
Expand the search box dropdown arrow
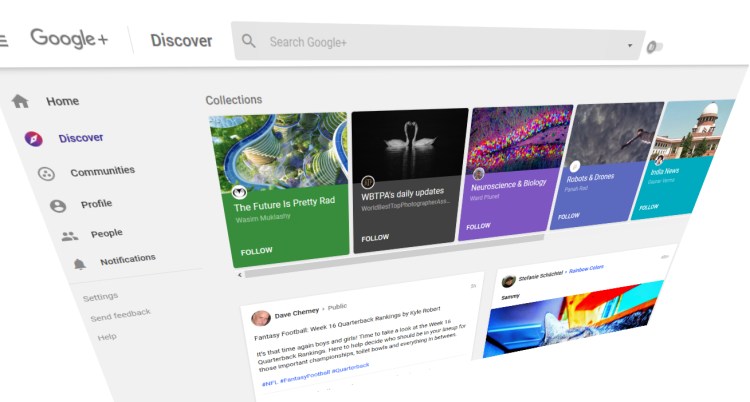[x=629, y=45]
